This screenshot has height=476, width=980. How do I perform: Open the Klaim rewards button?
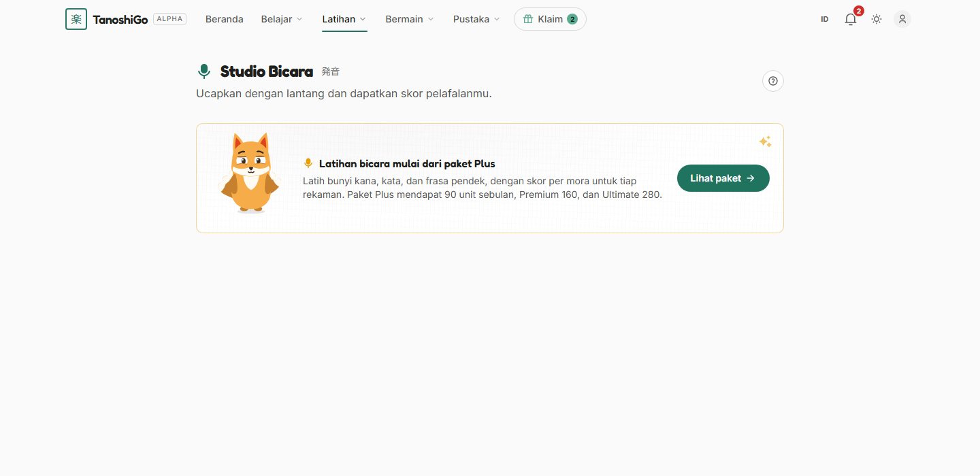550,19
